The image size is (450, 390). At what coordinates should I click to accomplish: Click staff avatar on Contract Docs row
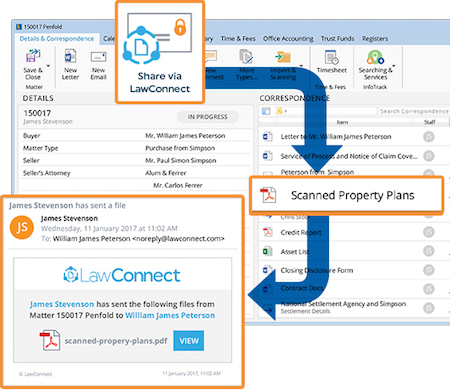[429, 289]
